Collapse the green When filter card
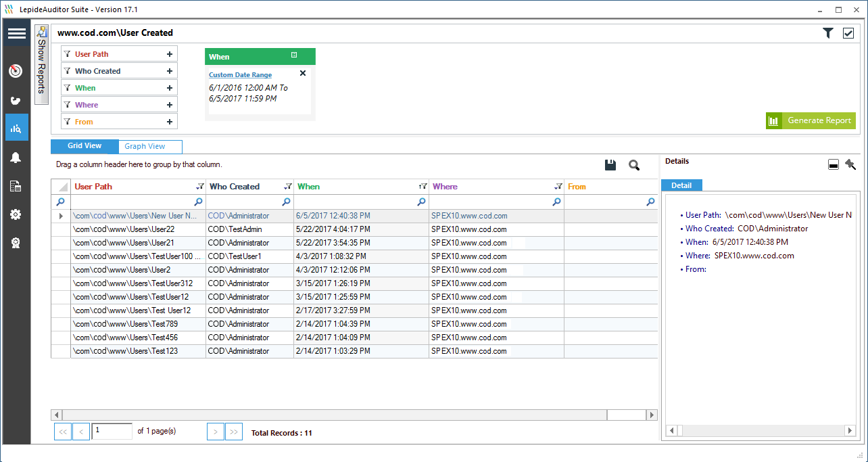Image resolution: width=868 pixels, height=462 pixels. point(294,55)
